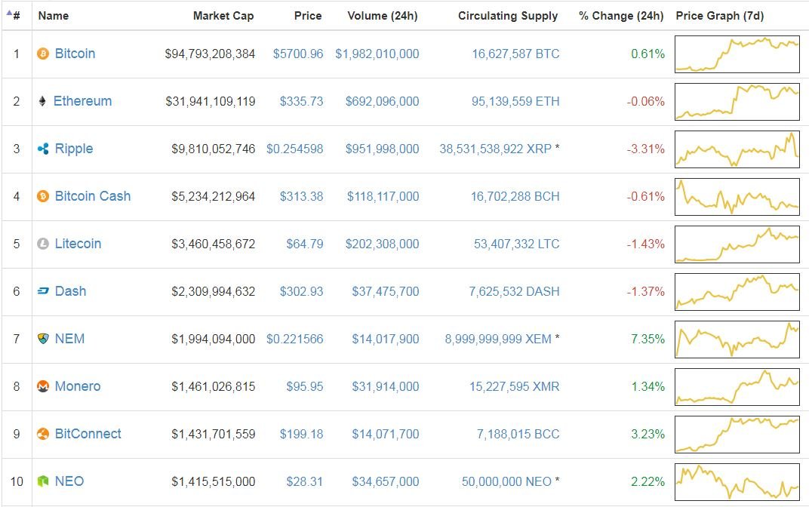Sort by % Change (24h) column
The image size is (812, 507).
[621, 15]
